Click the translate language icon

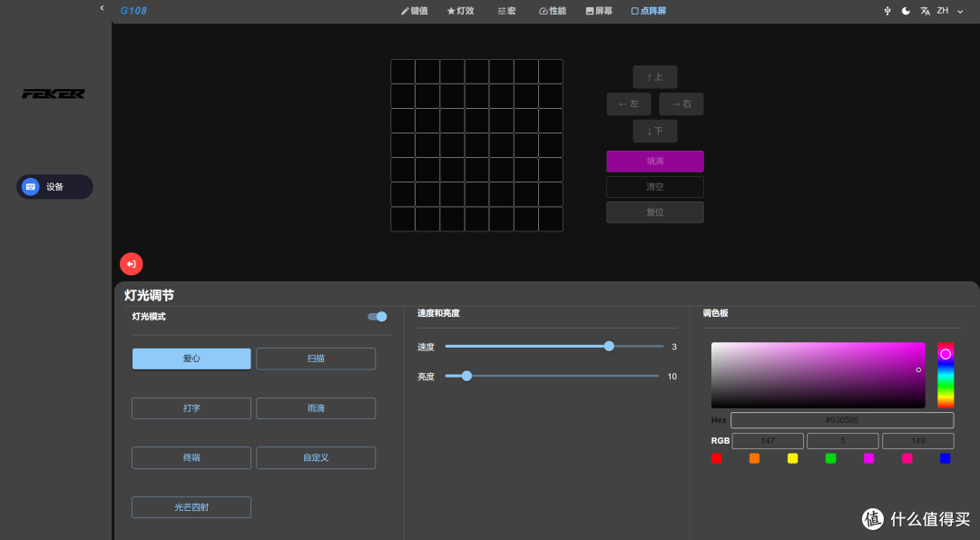(x=925, y=11)
